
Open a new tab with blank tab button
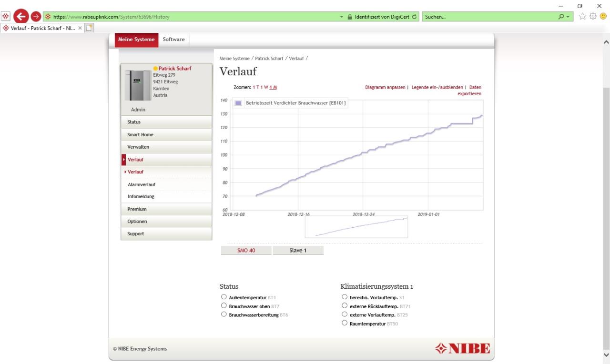[89, 28]
